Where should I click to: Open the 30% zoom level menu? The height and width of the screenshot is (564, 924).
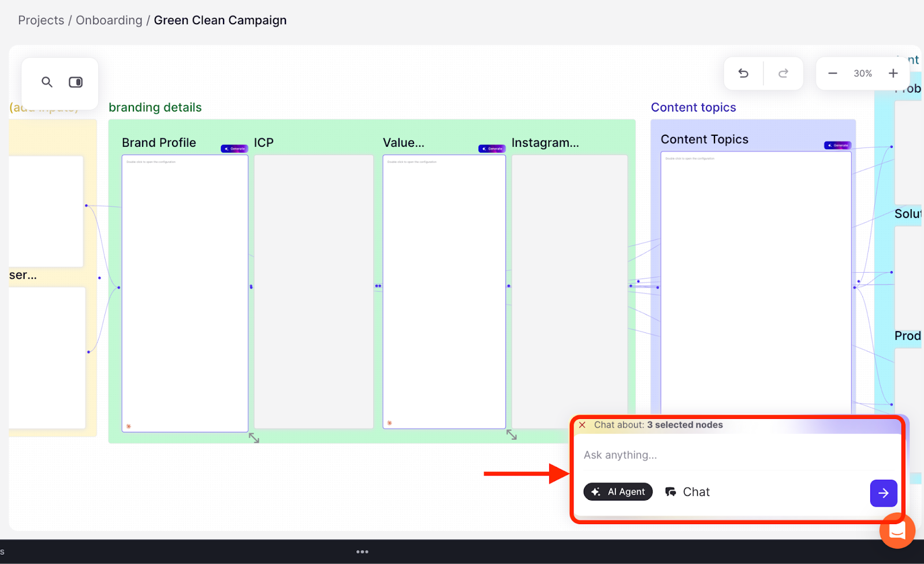(863, 73)
